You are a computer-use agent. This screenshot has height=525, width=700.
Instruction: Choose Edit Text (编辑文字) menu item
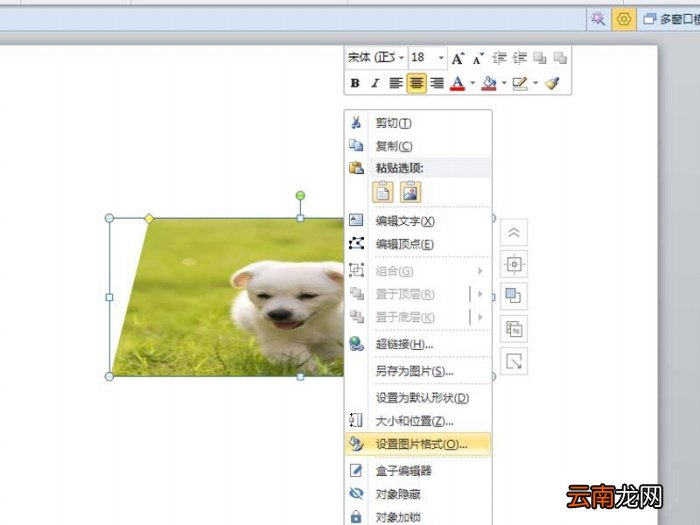click(x=418, y=221)
